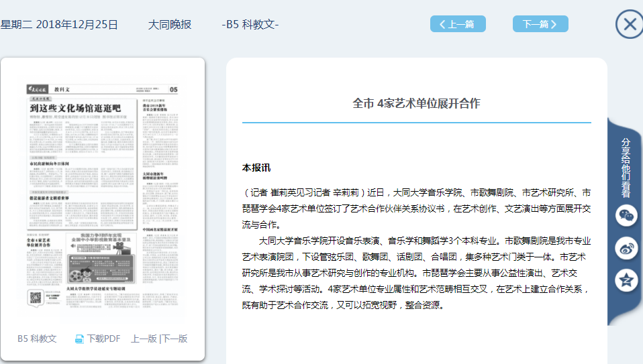The width and height of the screenshot is (643, 364).
Task: Select headline 到这些文化场馆逛逛吧 in thumbnail
Action: (x=75, y=109)
